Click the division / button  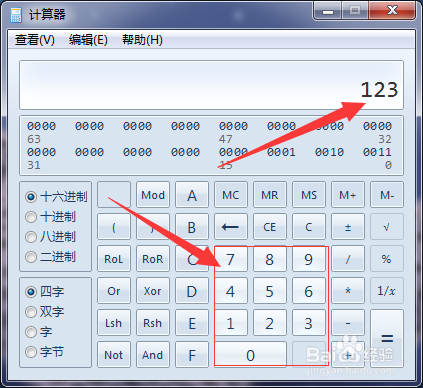click(x=348, y=259)
